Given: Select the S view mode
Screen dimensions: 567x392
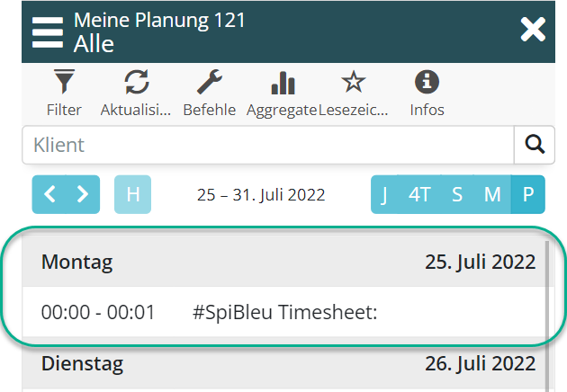Looking at the screenshot, I should click(x=457, y=194).
